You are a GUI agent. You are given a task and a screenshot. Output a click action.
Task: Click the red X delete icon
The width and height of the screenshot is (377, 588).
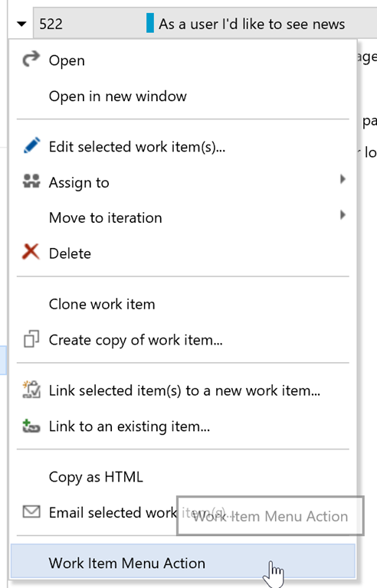tap(31, 252)
